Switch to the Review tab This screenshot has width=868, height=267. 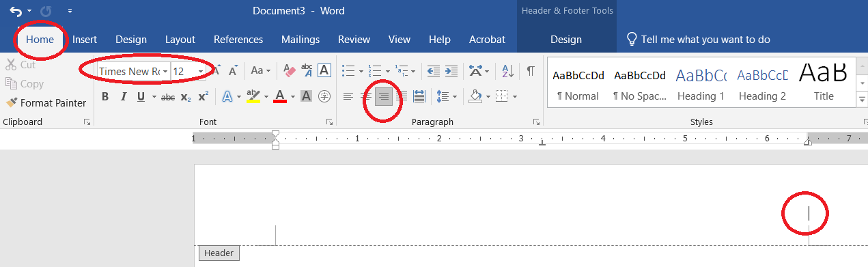coord(354,39)
